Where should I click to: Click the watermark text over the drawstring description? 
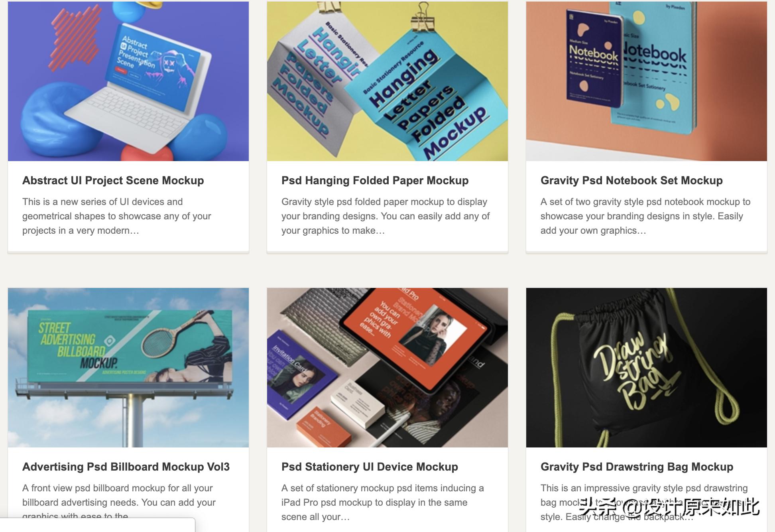click(669, 507)
